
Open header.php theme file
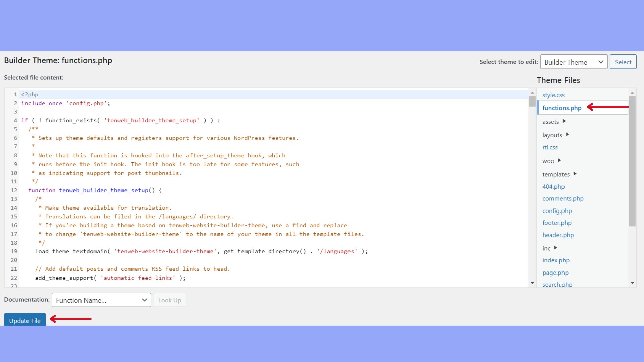[x=558, y=235]
